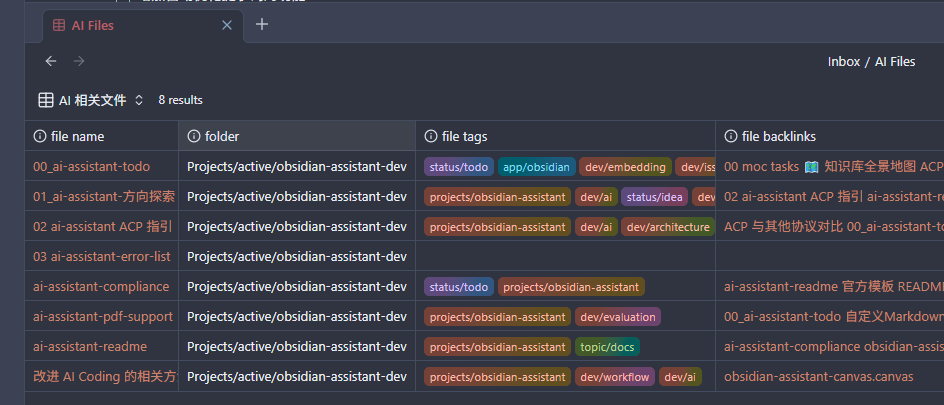Viewport: 944px width, 405px height.
Task: Click the file tags column header
Action: tap(565, 137)
